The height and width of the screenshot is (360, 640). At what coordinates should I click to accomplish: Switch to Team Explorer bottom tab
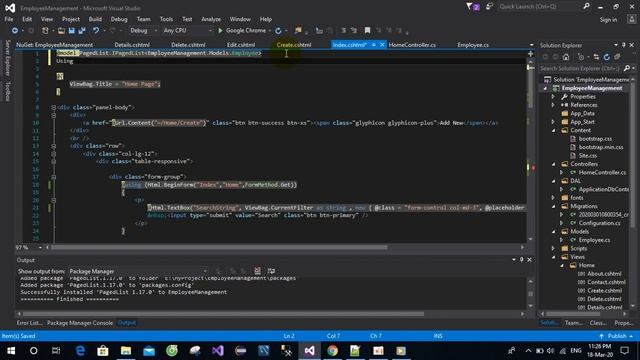tap(573, 323)
